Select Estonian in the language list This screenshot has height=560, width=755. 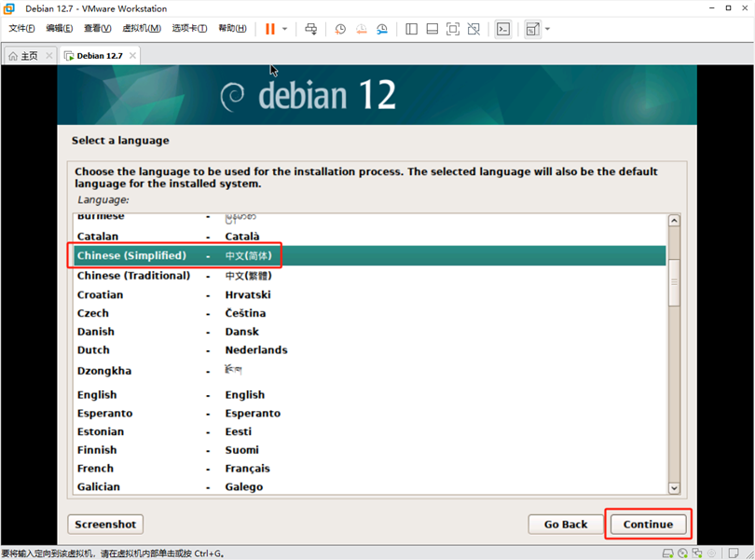point(370,431)
